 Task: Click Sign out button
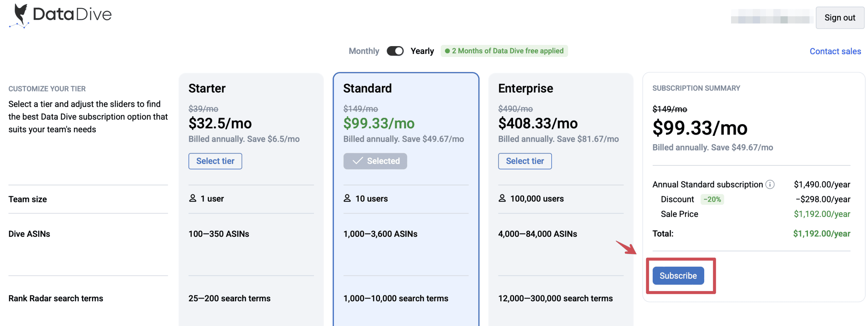pos(839,18)
